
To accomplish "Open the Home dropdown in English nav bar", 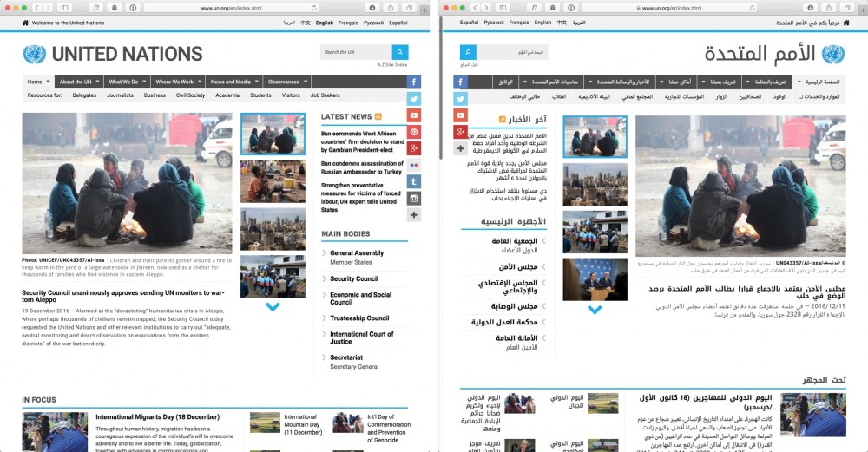I will click(39, 82).
